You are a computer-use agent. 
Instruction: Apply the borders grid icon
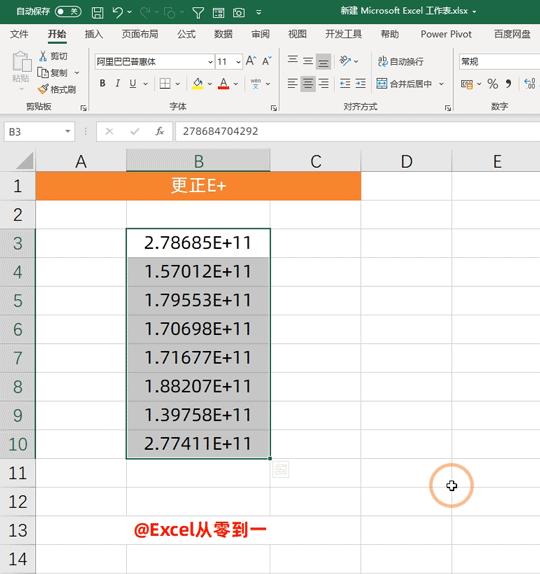pyautogui.click(x=165, y=84)
